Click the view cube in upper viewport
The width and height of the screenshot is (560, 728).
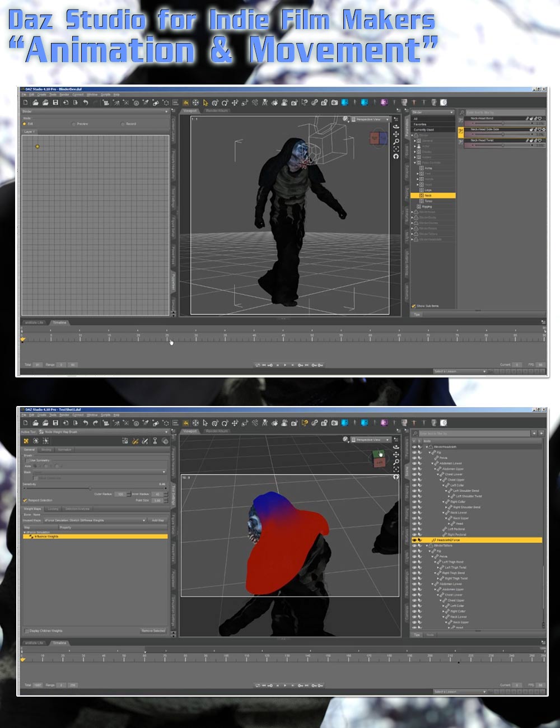point(379,138)
